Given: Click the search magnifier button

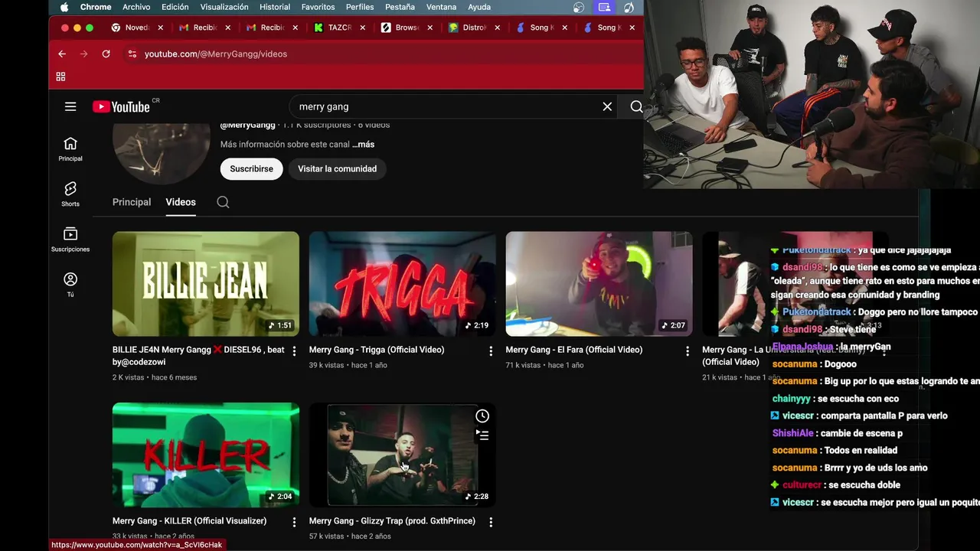Looking at the screenshot, I should tap(636, 106).
